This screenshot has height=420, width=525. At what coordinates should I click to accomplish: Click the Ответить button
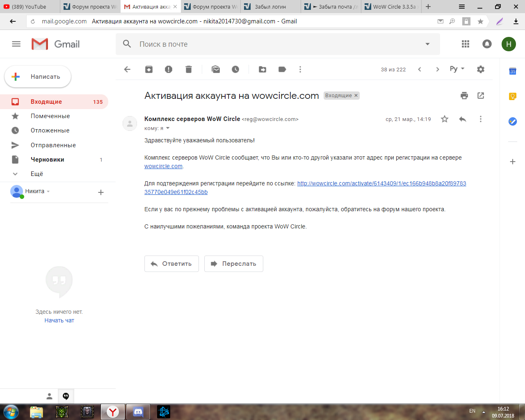click(x=171, y=264)
